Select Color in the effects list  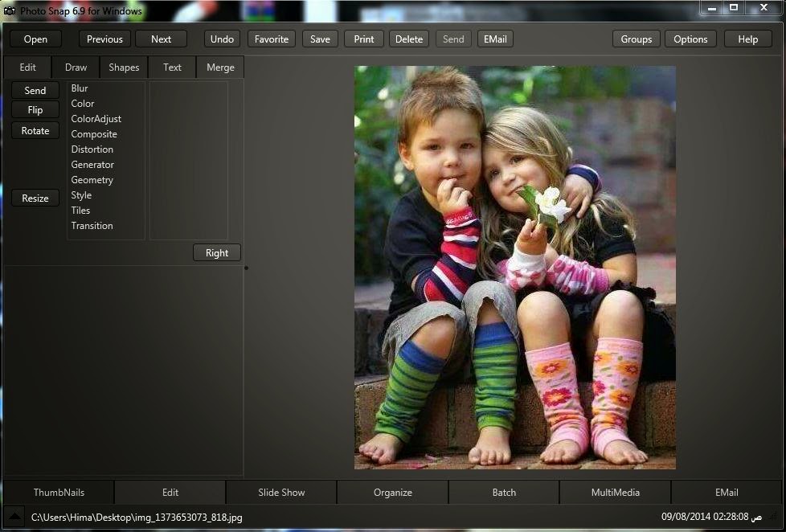[x=83, y=104]
